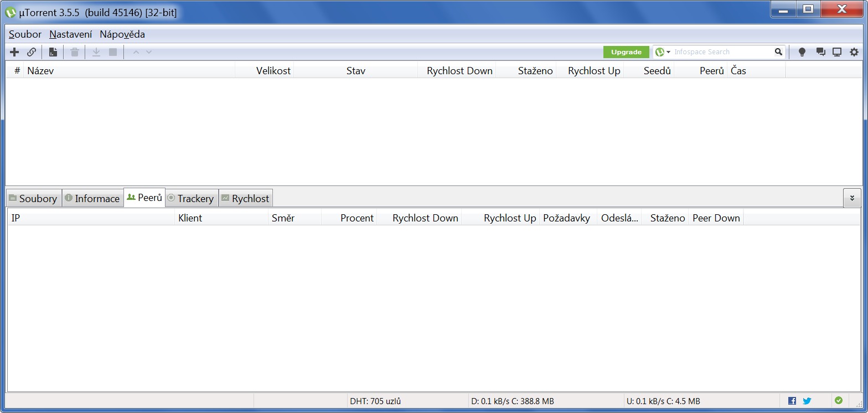Sort torrent list by Rychlost Down header
Screen dimensions: 868x413
pos(457,71)
